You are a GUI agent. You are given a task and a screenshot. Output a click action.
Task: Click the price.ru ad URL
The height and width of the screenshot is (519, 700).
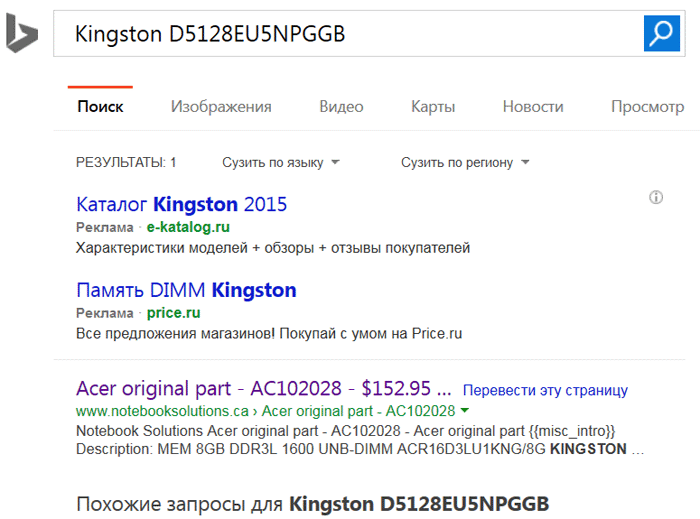coord(173,313)
